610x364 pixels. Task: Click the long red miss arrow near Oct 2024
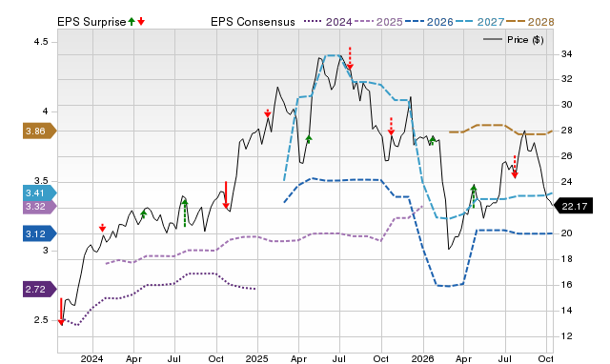point(226,194)
